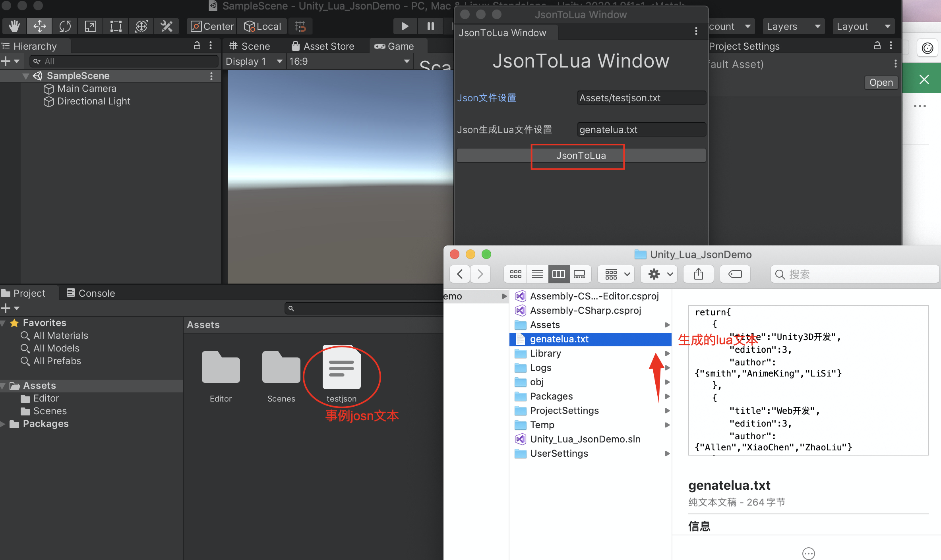Click the genatelua.txt Lua file input field
Image resolution: width=941 pixels, height=560 pixels.
coord(641,130)
